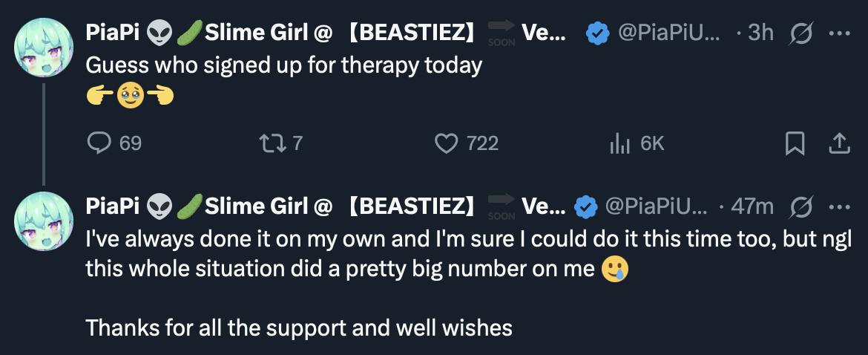This screenshot has width=868, height=355.
Task: Open the reply text thanking for support
Action: [299, 327]
